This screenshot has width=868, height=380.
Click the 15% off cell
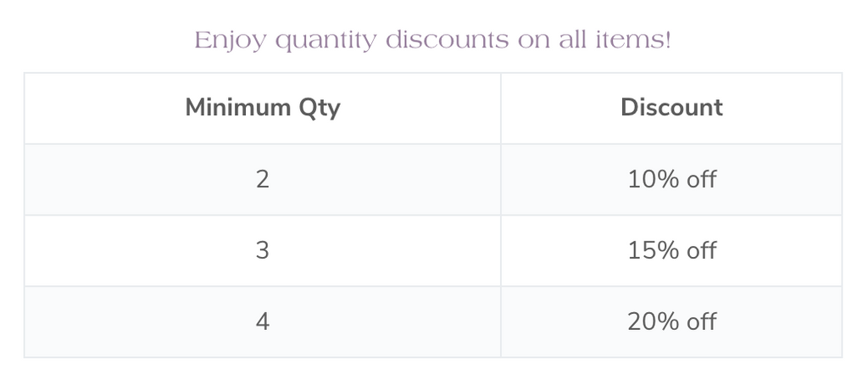tap(671, 251)
